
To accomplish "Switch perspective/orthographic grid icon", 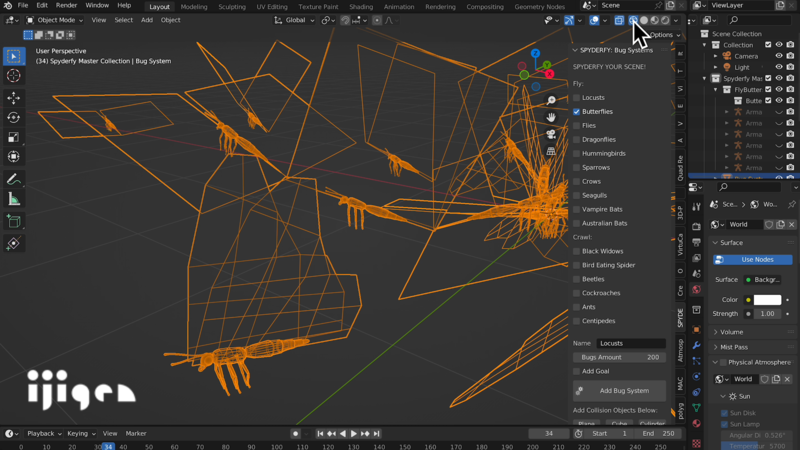I will [551, 151].
